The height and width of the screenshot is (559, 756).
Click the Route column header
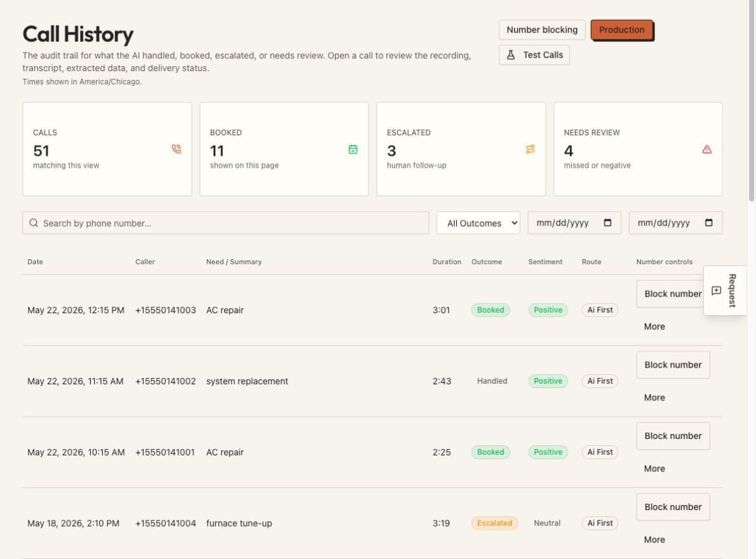click(x=591, y=262)
